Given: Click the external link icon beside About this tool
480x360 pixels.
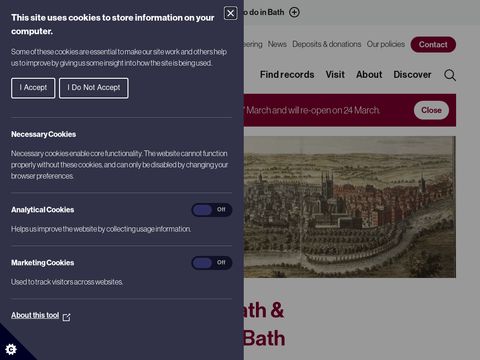Looking at the screenshot, I should (66, 317).
